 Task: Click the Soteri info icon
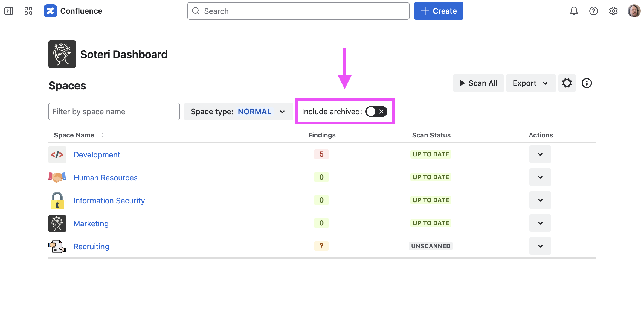click(587, 83)
